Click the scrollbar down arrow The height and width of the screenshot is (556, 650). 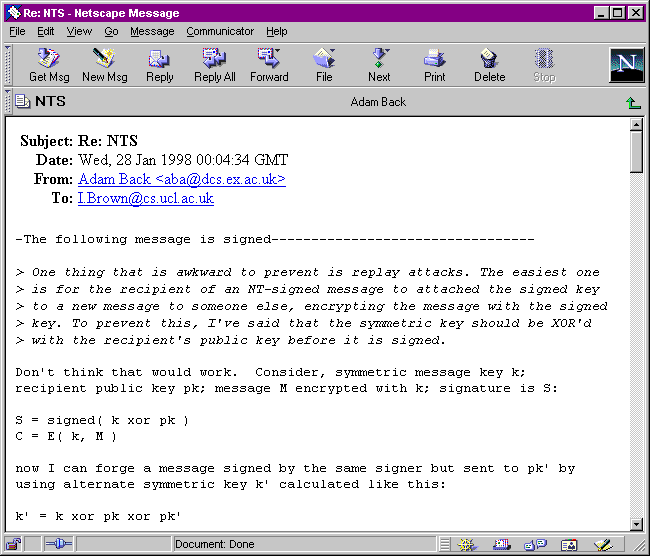point(635,525)
